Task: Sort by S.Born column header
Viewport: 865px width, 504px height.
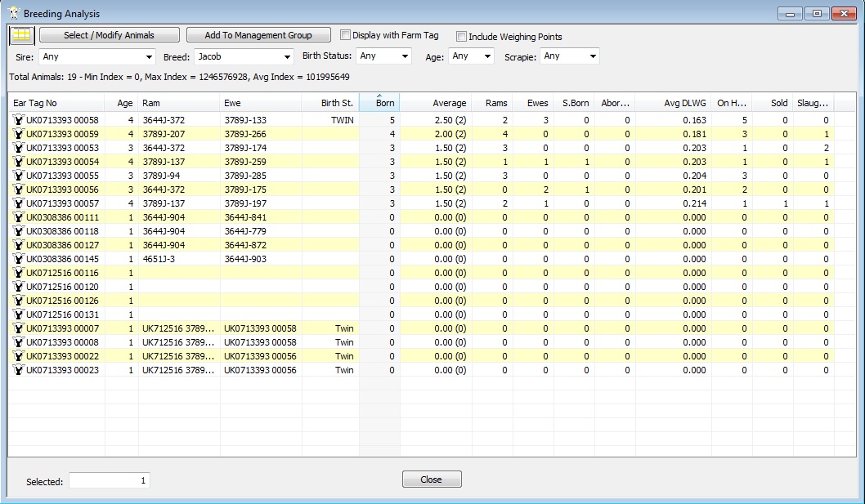Action: [x=574, y=103]
